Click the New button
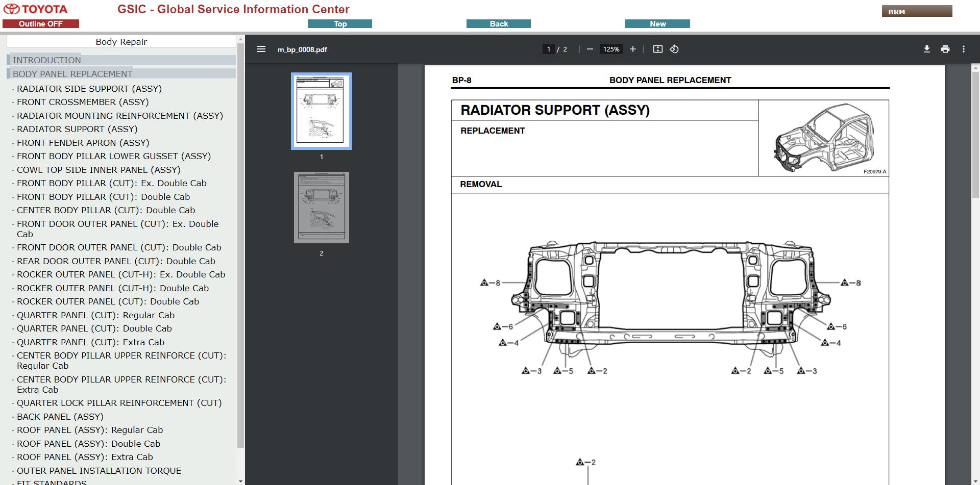 coord(657,24)
